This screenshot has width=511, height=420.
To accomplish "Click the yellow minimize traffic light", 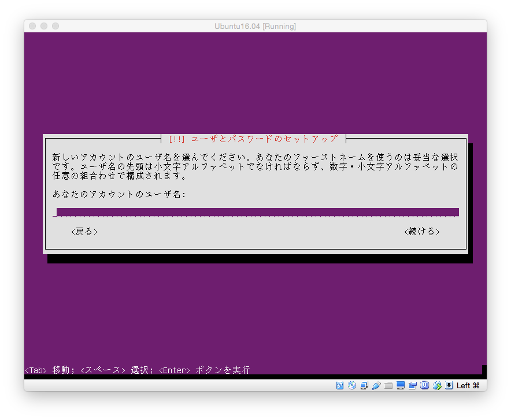I will pos(43,26).
